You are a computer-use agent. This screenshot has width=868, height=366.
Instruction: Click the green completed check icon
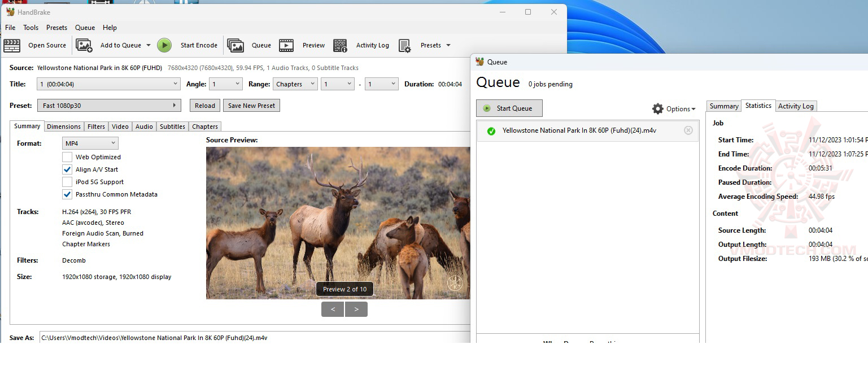coord(491,131)
